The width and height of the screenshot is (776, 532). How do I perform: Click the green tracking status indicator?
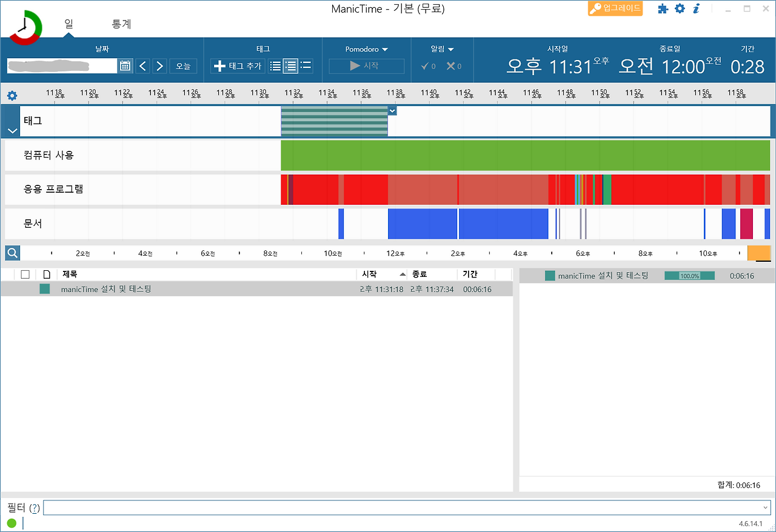click(12, 523)
